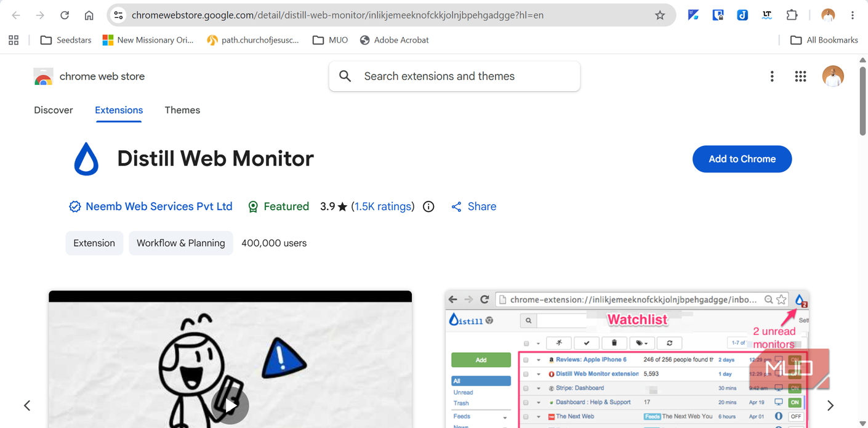Switch to the Themes tab
The height and width of the screenshot is (428, 868).
click(x=182, y=110)
